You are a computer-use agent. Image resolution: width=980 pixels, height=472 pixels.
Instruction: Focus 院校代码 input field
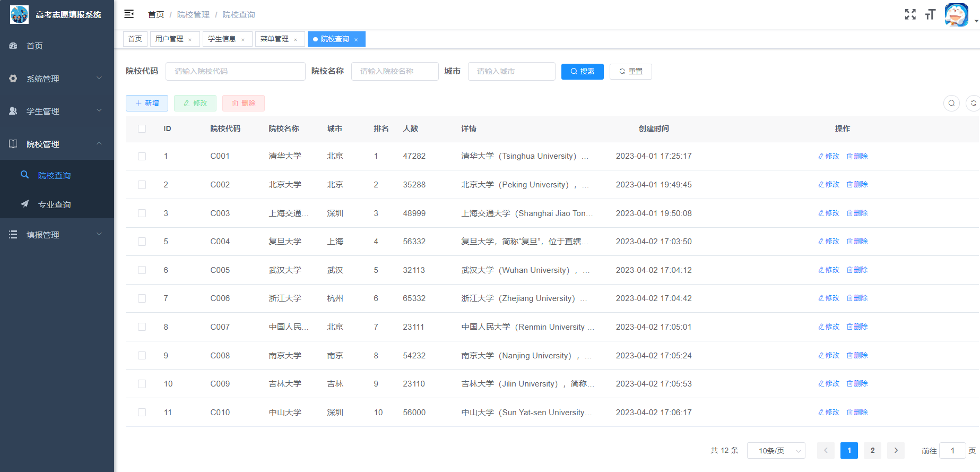(x=236, y=71)
